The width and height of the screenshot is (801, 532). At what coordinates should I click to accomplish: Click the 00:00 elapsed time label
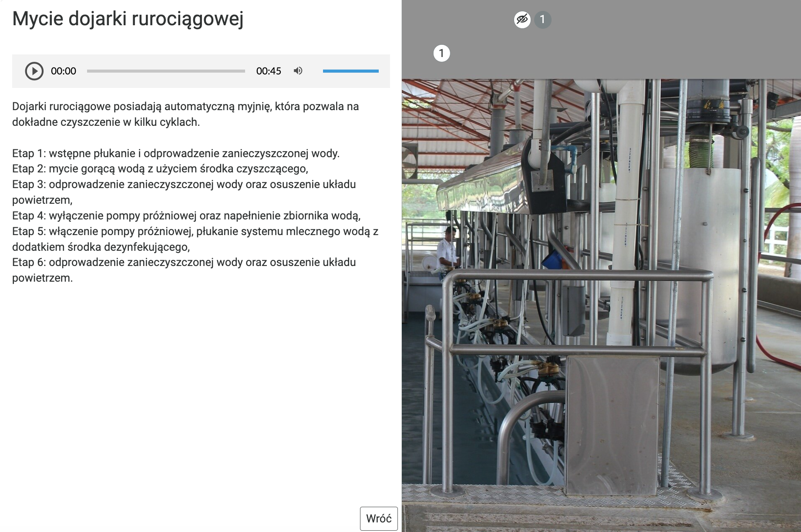point(64,71)
